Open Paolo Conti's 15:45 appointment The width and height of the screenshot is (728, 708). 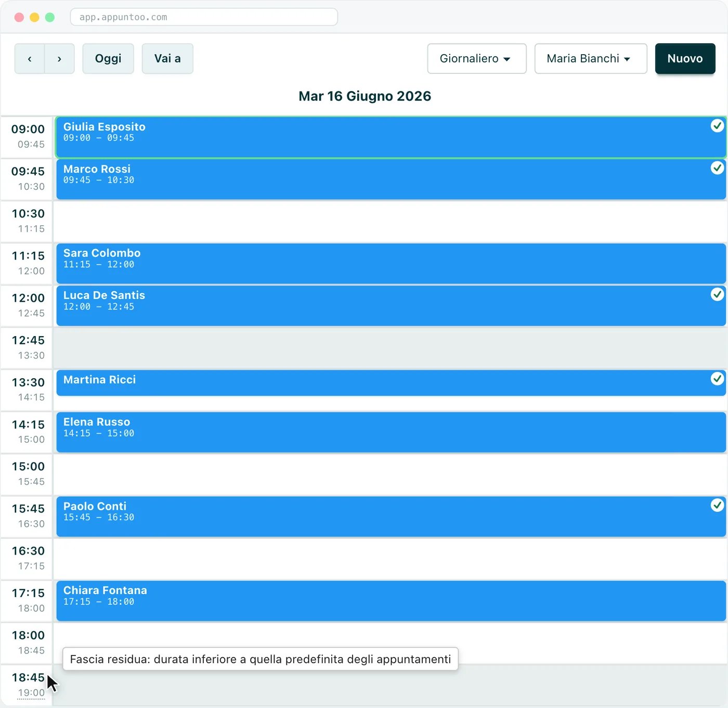click(x=391, y=517)
